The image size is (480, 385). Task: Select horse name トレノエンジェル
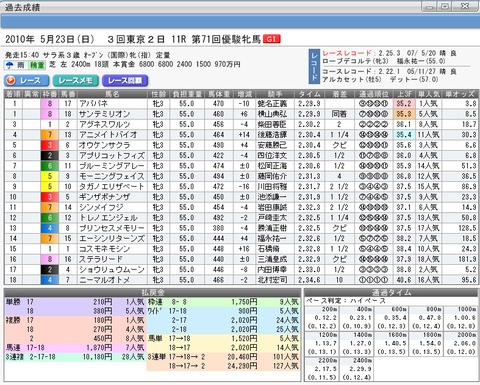click(x=108, y=218)
